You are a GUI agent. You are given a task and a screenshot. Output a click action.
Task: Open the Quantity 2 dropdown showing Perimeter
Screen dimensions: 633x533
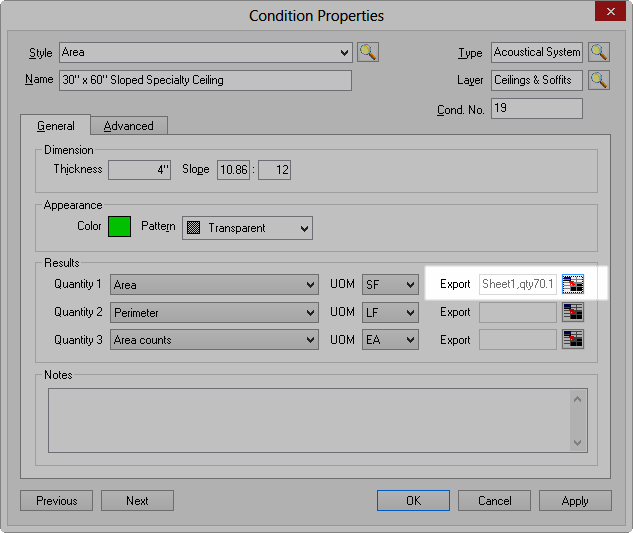(x=214, y=313)
